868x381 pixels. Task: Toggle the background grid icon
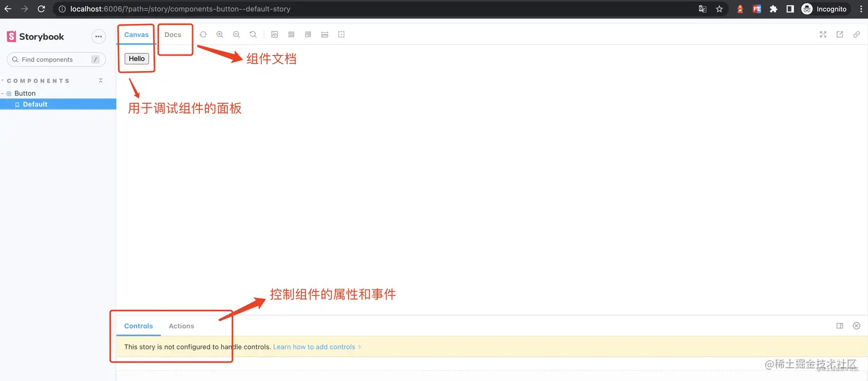coord(291,34)
